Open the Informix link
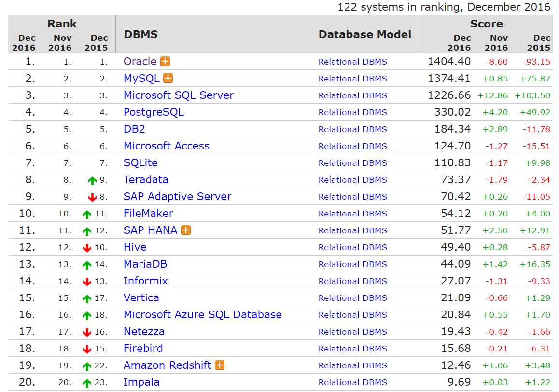The height and width of the screenshot is (392, 559). 145,281
